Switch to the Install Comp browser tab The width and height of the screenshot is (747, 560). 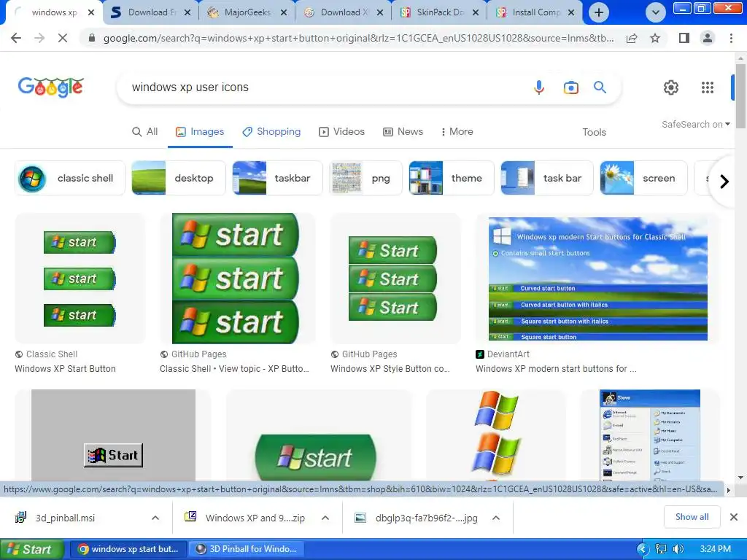[535, 12]
